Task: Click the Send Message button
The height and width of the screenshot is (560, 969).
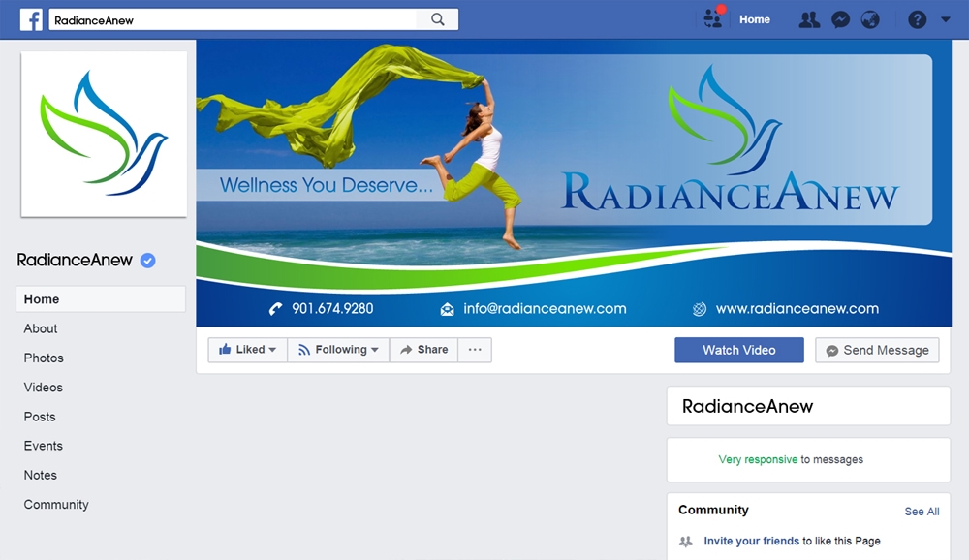Action: 877,350
